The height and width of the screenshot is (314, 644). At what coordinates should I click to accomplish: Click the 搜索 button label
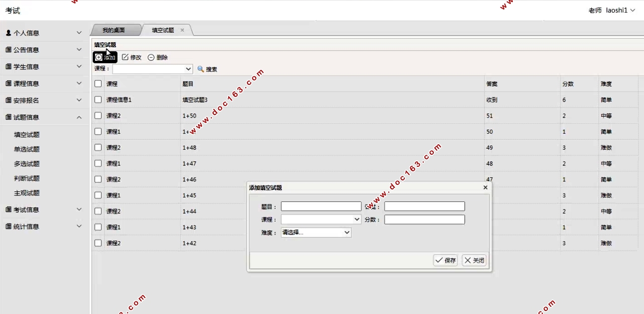coord(212,69)
